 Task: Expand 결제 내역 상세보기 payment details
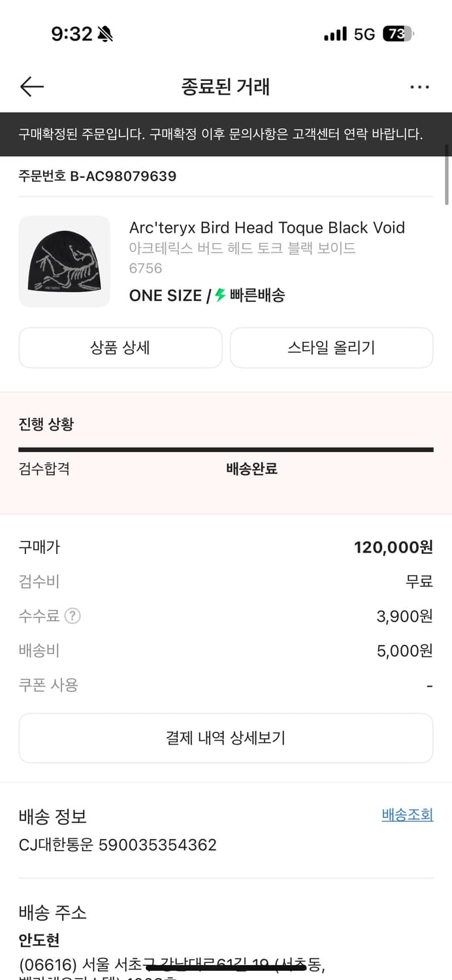[226, 738]
